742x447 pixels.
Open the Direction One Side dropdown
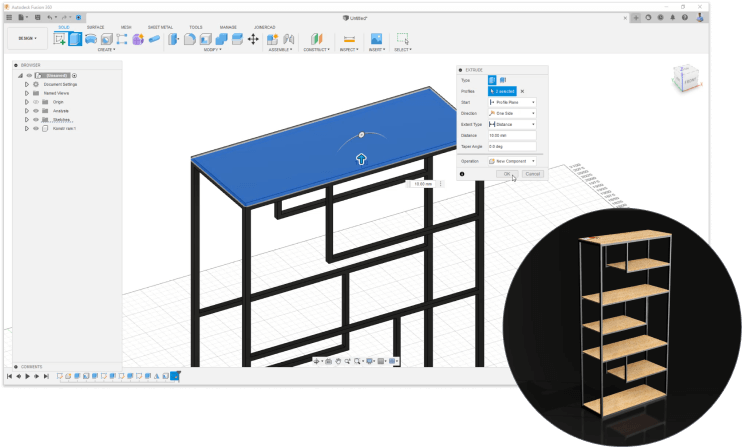tap(512, 114)
